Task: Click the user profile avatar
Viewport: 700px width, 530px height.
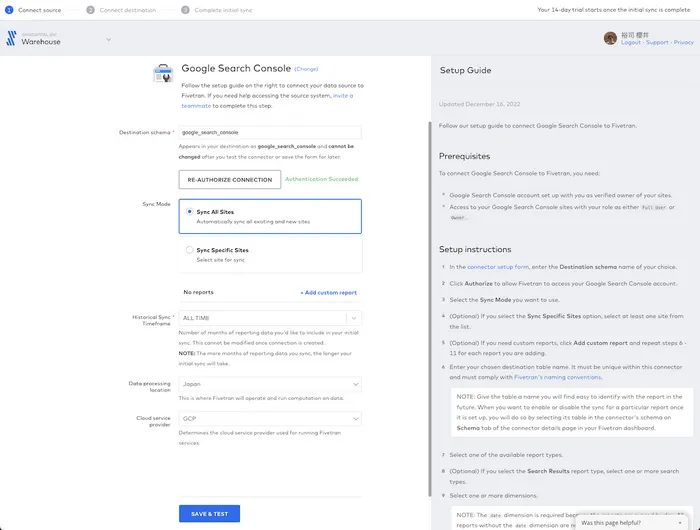Action: click(611, 38)
